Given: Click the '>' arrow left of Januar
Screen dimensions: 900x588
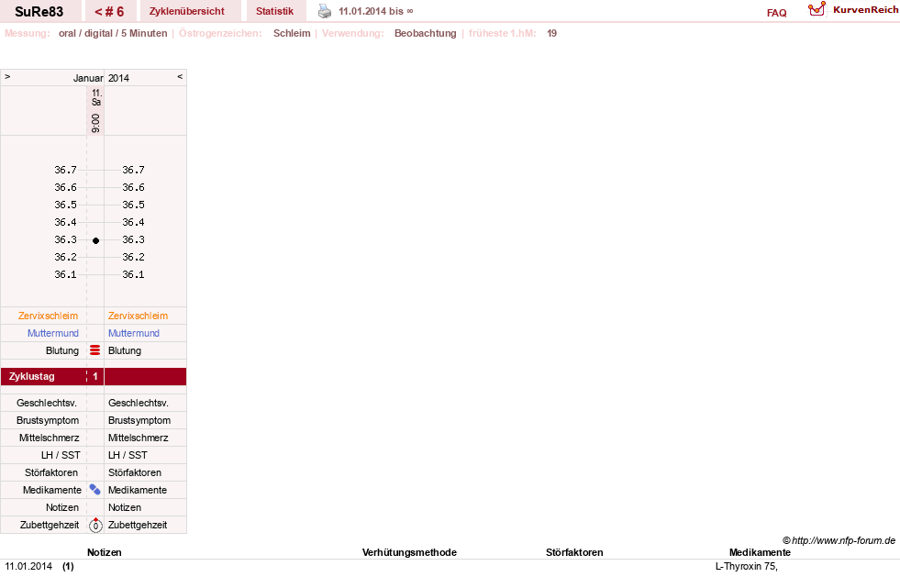Looking at the screenshot, I should pos(7,76).
